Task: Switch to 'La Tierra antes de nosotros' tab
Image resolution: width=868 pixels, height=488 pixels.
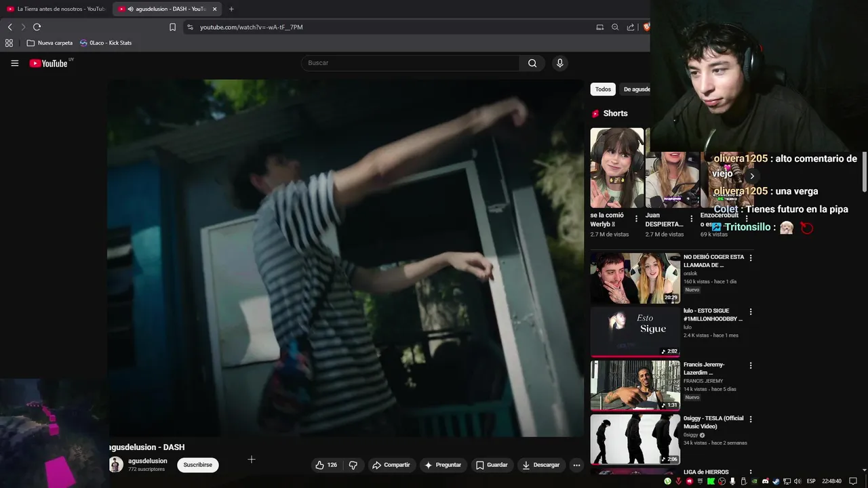Action: [56, 9]
